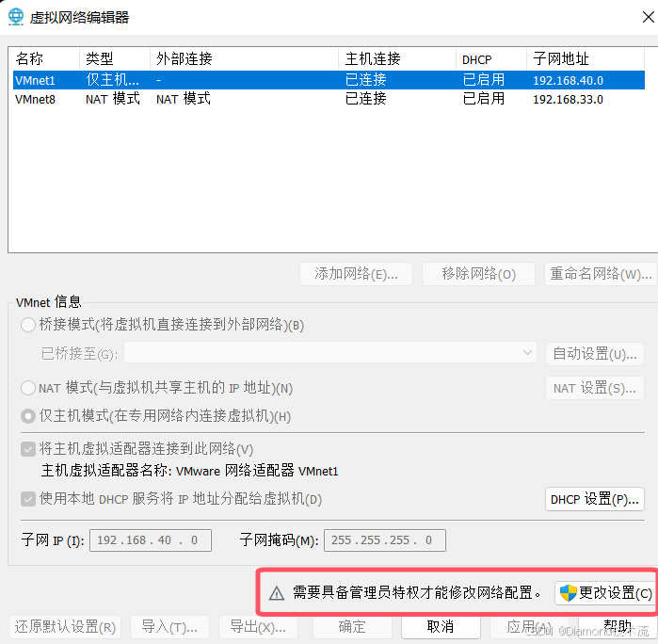This screenshot has height=644, width=658.
Task: Toggle 使用本地 DHCP 服务 checkbox
Action: click(x=28, y=499)
